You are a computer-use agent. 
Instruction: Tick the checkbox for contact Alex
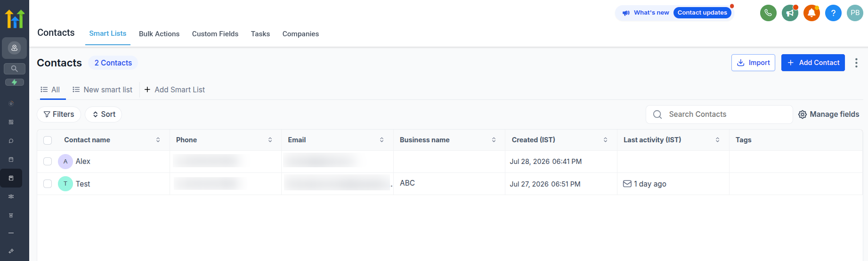48,162
